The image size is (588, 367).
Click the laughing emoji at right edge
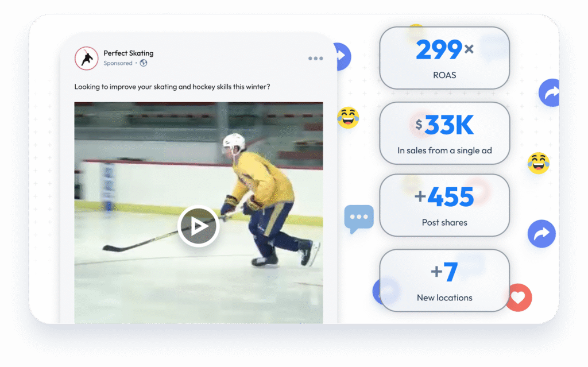[x=539, y=163]
